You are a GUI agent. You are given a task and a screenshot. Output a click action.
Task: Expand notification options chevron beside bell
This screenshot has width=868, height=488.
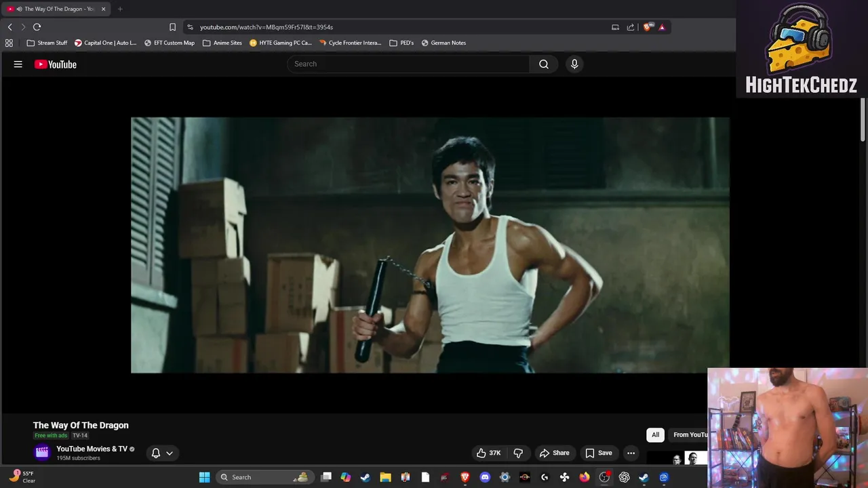coord(170,453)
